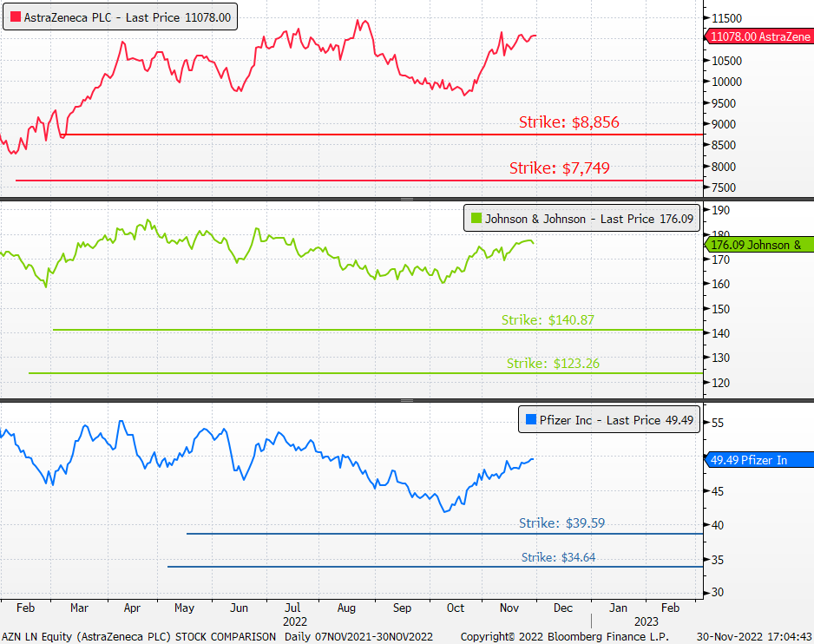This screenshot has height=644, width=814.
Task: Click the 7500 value on AstraZeneca price axis
Action: click(x=724, y=187)
